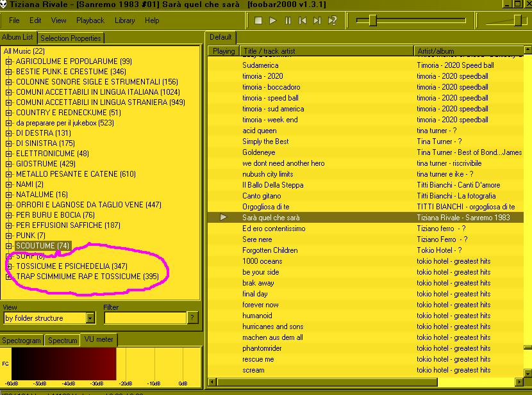
Task: Expand COLONNE SONORE SIGLE E STRUMENTALI node
Action: 9,82
